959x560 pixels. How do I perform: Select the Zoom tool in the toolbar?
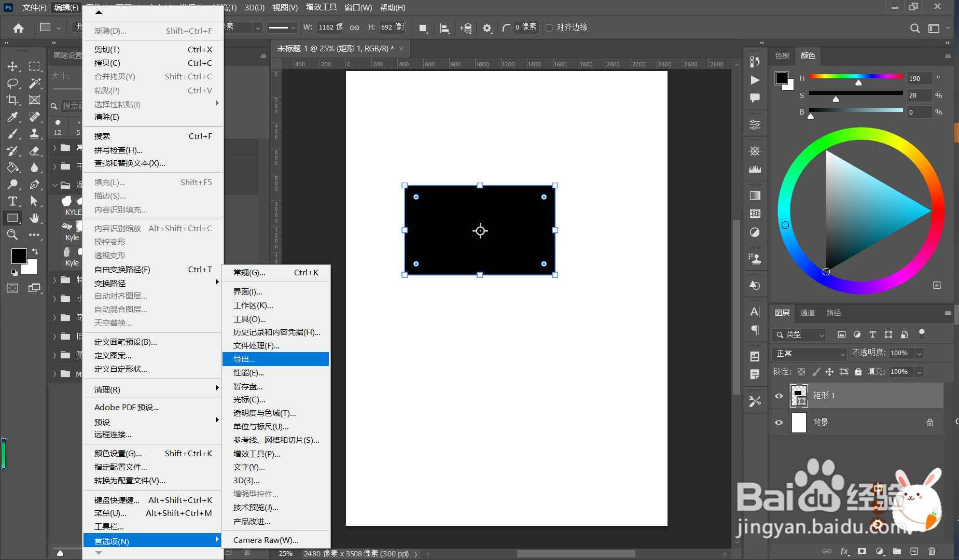pyautogui.click(x=12, y=235)
